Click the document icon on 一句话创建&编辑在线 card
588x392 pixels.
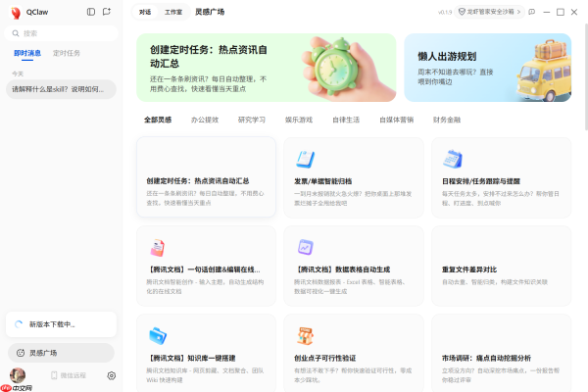tap(158, 248)
